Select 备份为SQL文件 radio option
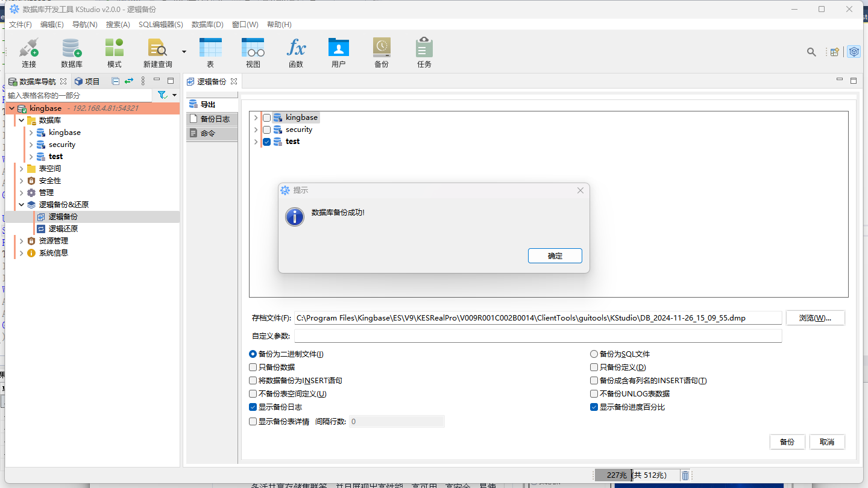 (x=594, y=354)
